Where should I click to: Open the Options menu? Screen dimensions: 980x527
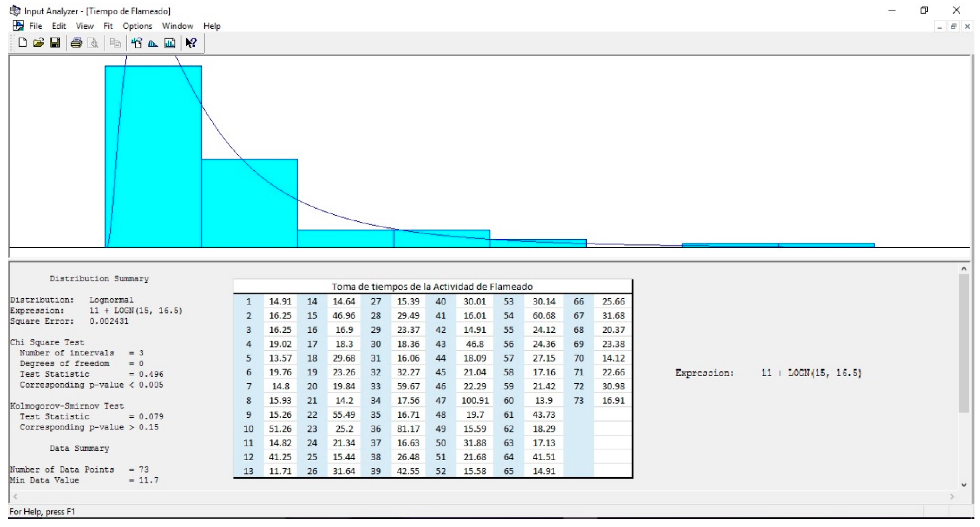(x=137, y=26)
